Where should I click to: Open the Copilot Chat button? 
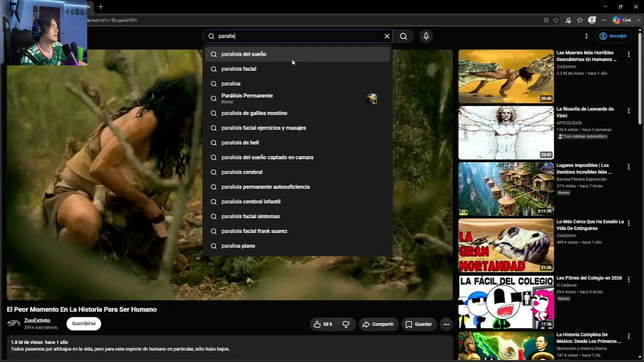pyautogui.click(x=622, y=20)
